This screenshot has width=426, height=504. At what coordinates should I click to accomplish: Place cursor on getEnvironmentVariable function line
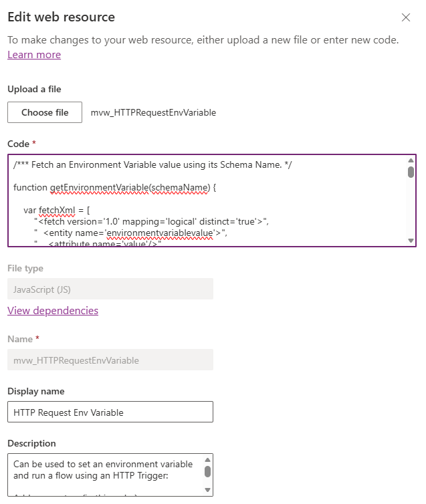pos(114,188)
